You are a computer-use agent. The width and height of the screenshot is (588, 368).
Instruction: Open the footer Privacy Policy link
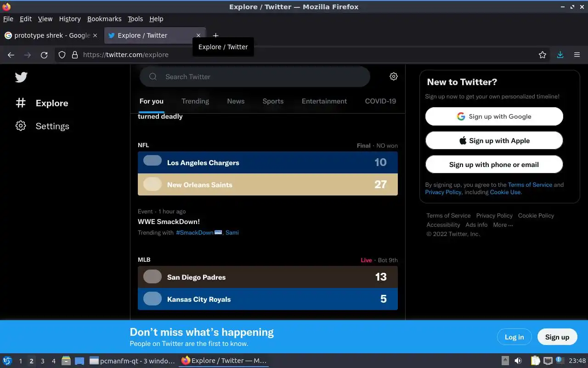point(494,215)
